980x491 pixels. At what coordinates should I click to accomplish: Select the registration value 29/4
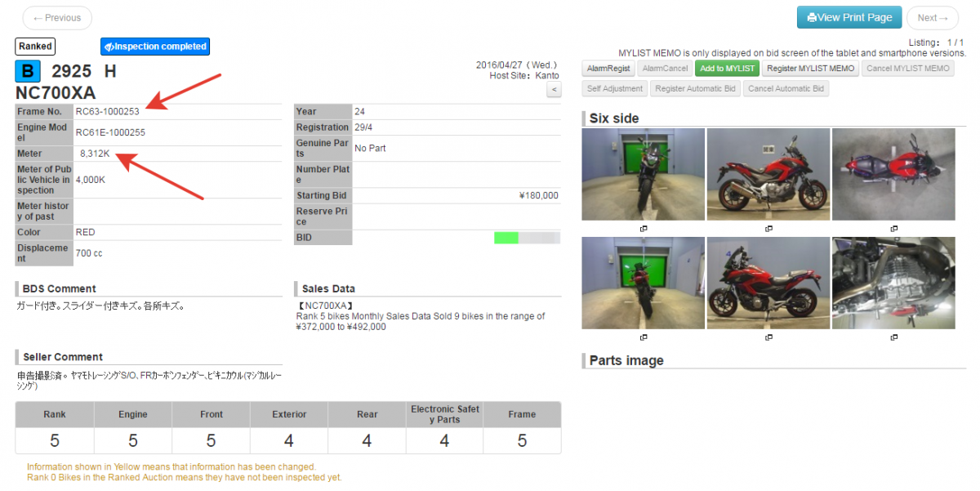click(x=363, y=127)
